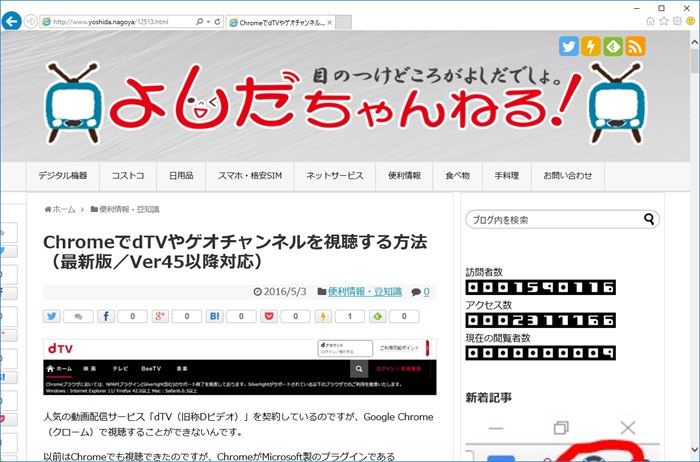Share article with the Twitter share button
The width and height of the screenshot is (700, 462).
point(52,316)
